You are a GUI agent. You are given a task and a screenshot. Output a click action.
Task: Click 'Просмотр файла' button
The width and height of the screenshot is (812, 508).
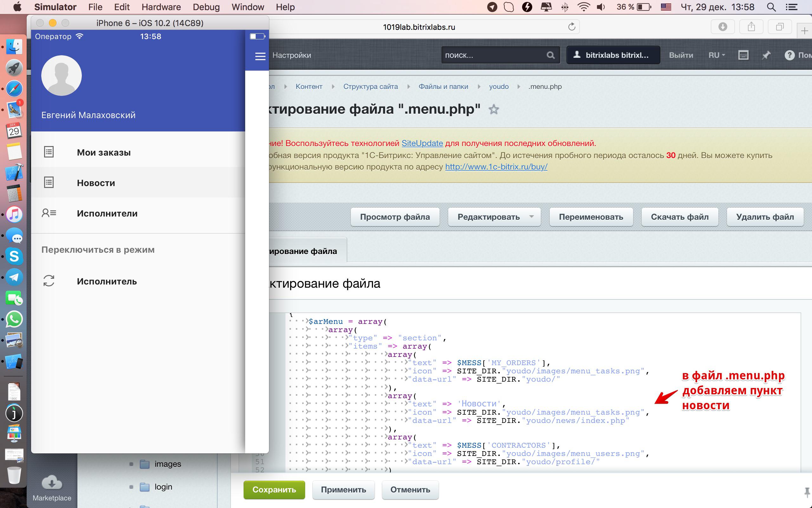tap(395, 217)
